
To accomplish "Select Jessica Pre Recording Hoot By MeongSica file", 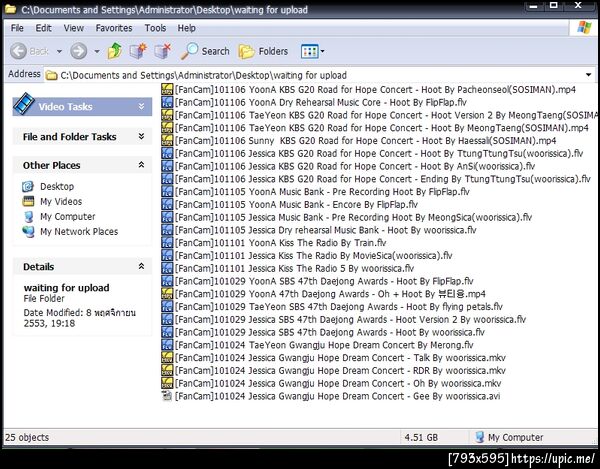I will tap(354, 217).
